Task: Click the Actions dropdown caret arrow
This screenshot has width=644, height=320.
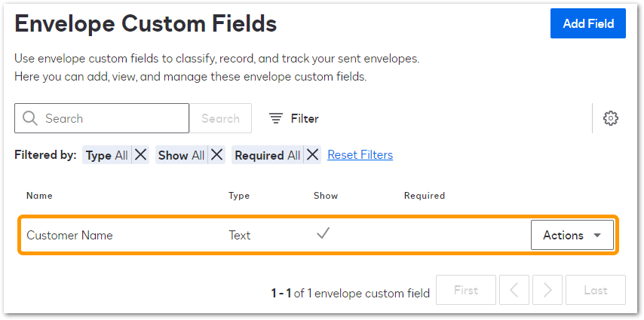Action: [x=597, y=236]
